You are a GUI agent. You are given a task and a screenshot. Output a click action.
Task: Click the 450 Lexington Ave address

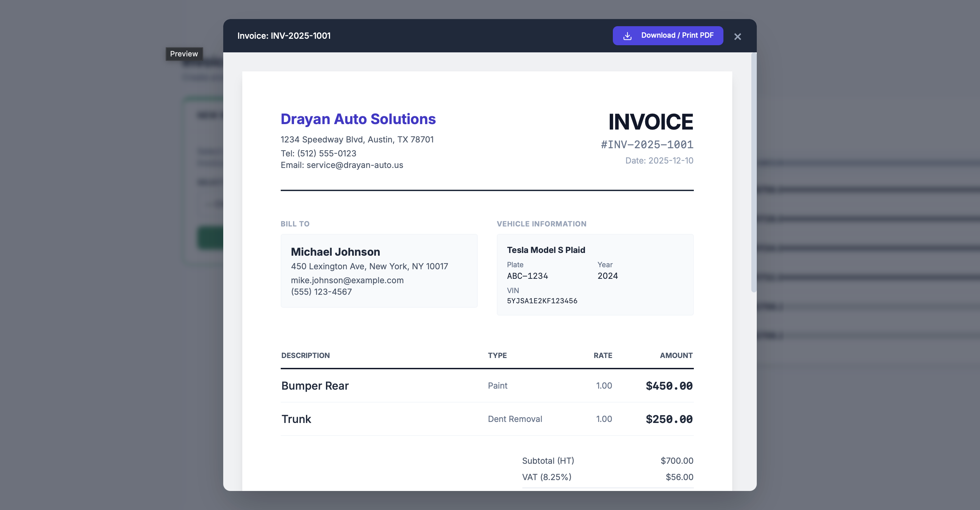tap(370, 266)
